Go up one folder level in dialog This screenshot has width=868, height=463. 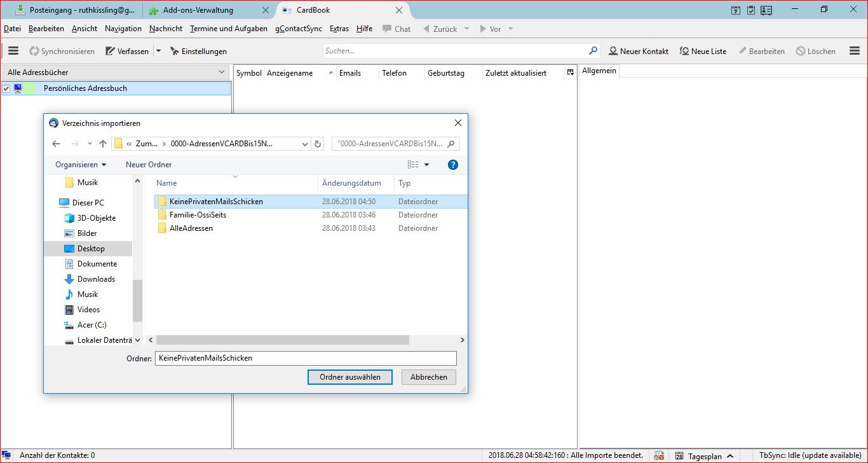coord(103,144)
